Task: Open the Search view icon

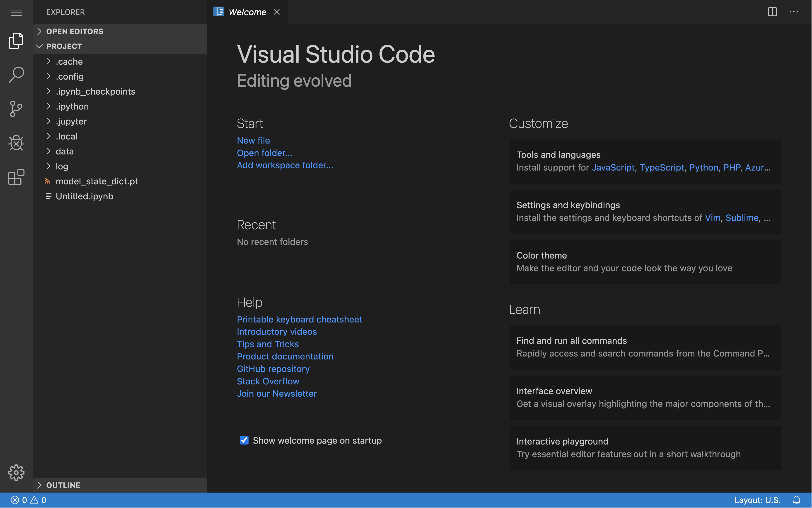Action: [x=16, y=74]
